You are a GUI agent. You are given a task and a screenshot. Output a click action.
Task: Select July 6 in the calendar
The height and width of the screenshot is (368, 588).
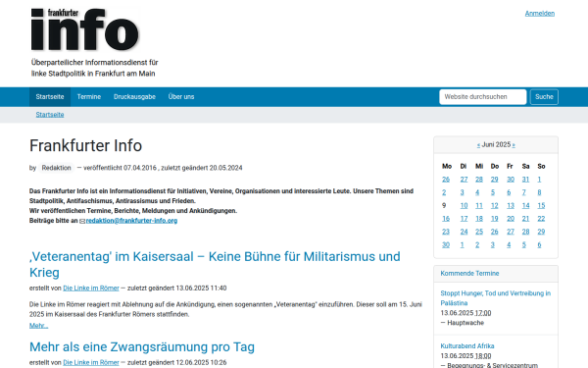[x=539, y=244]
